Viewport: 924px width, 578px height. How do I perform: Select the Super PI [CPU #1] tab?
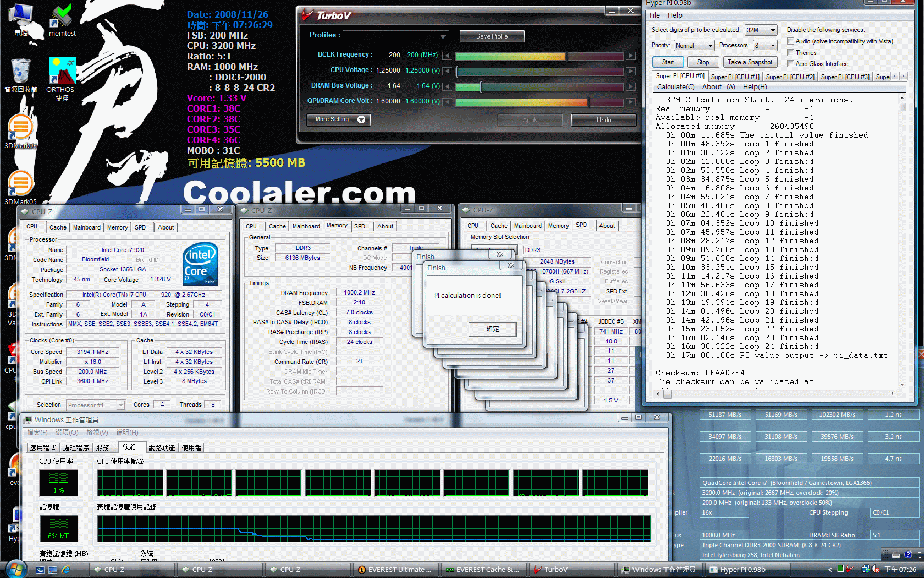coord(735,77)
